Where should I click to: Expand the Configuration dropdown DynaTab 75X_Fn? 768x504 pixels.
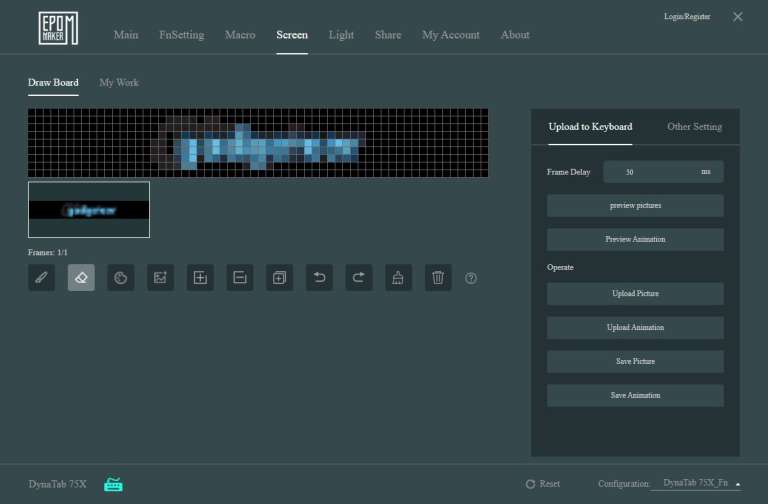pos(696,484)
